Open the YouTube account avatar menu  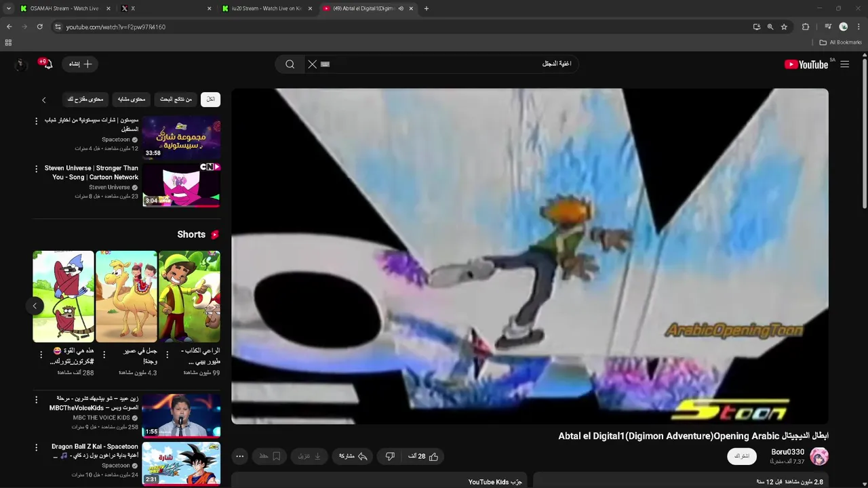20,64
